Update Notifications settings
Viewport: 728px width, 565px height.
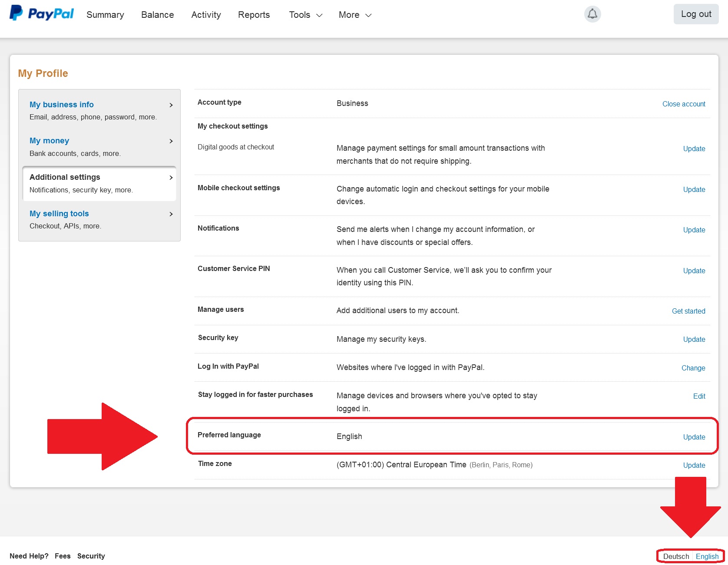pyautogui.click(x=694, y=230)
